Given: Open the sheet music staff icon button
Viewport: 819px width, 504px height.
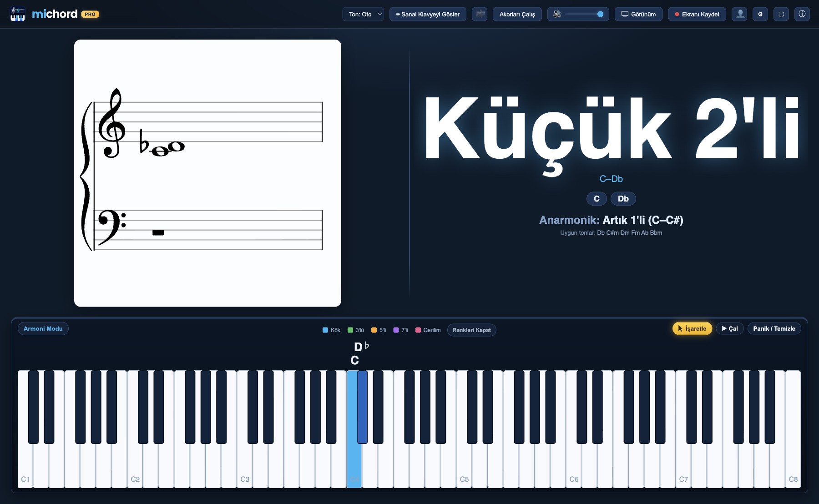Looking at the screenshot, I should click(480, 14).
